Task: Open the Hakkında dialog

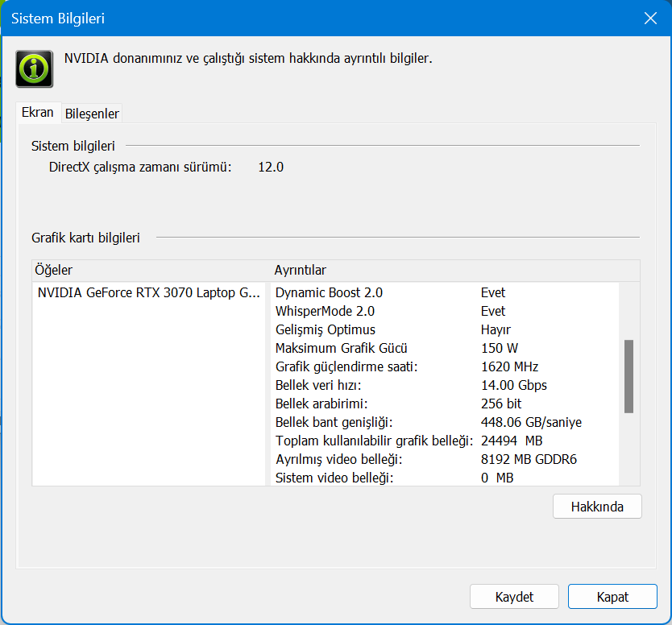Action: (x=597, y=507)
